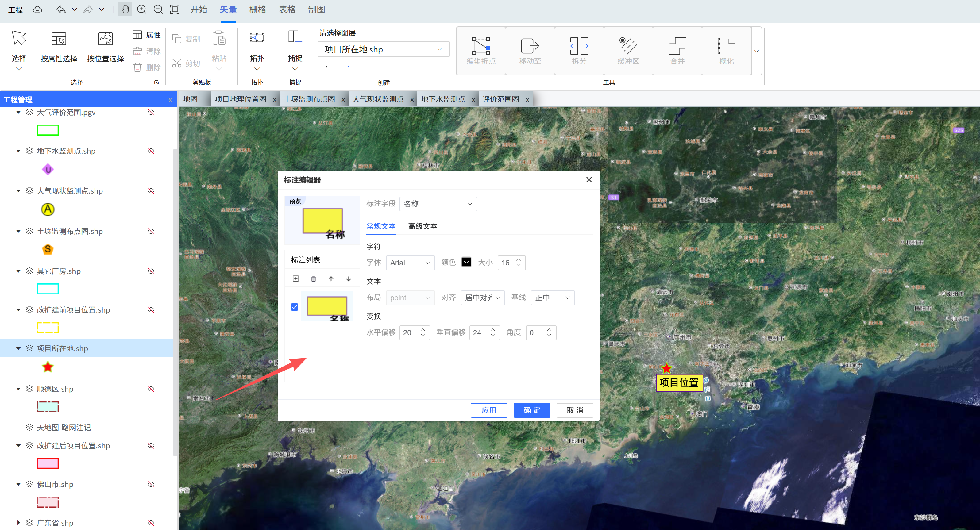Screen dimensions: 980x530
Task: Collapse the 顺德区.shp layer tree
Action: pos(18,389)
